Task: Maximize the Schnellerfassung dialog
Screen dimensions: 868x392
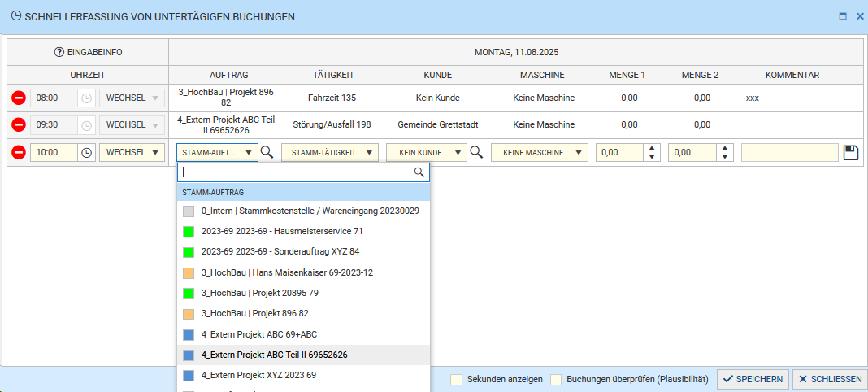Action: coord(843,16)
